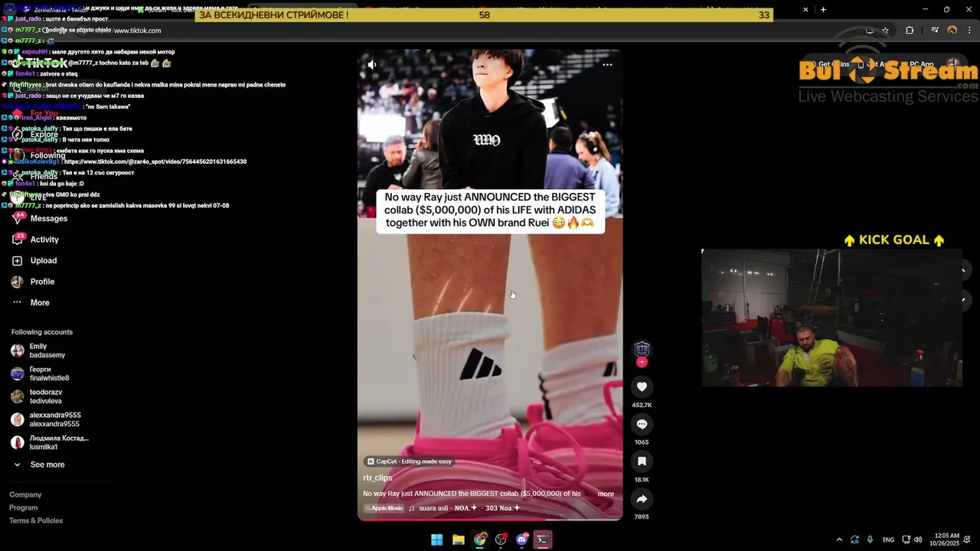The width and height of the screenshot is (980, 551).
Task: Play or pause the TikTok video
Action: 490,285
